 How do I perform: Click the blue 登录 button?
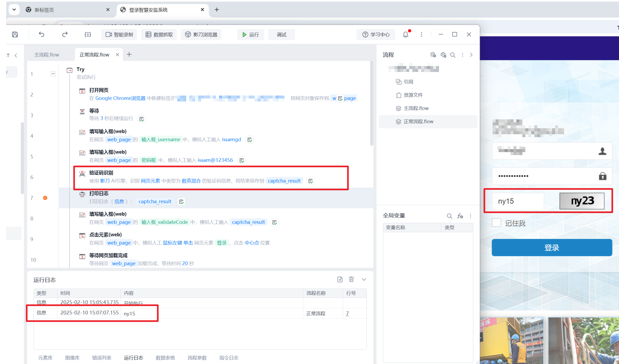pyautogui.click(x=552, y=247)
